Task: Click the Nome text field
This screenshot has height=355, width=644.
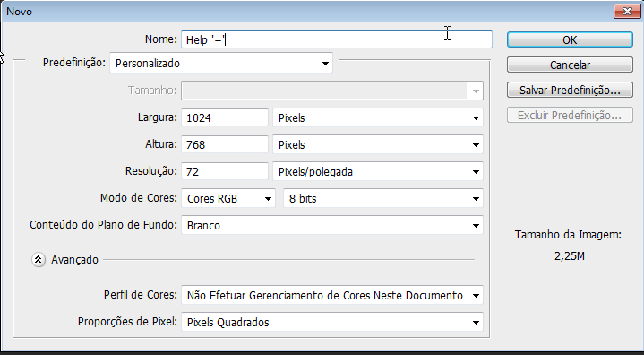Action: pos(337,39)
